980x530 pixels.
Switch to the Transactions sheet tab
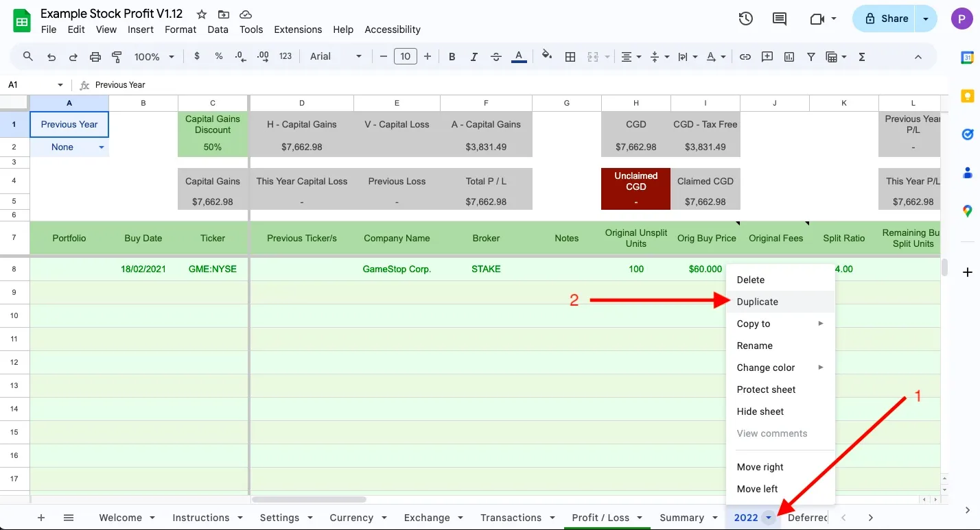click(511, 518)
